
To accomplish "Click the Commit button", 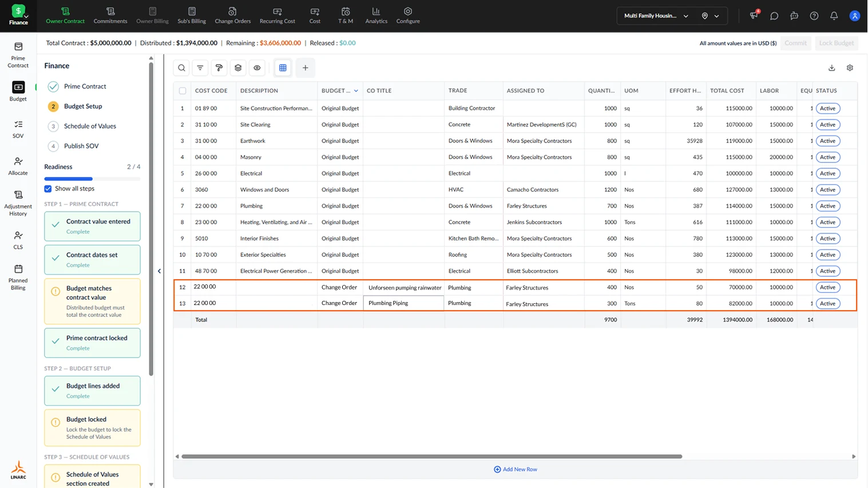I will tap(796, 43).
